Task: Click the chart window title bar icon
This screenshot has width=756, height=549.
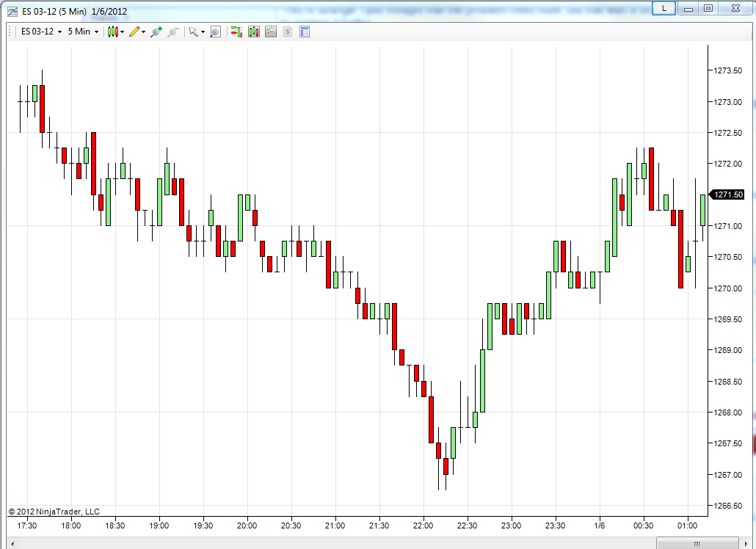Action: tap(12, 12)
